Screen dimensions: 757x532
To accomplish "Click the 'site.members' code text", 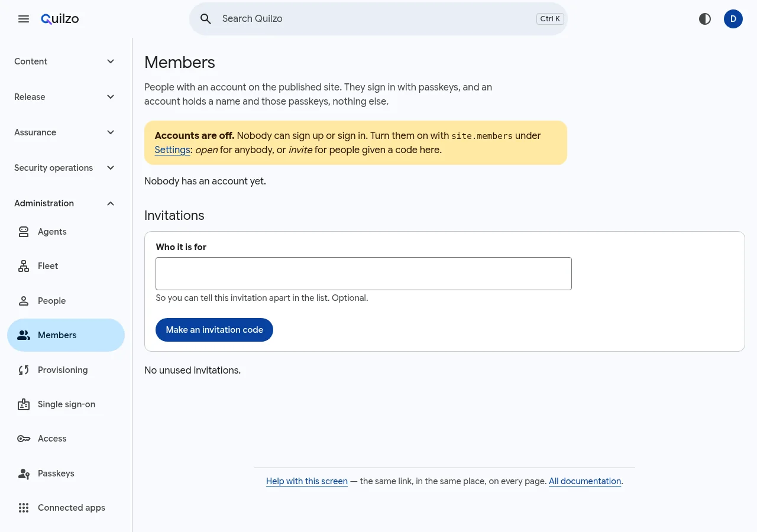I will click(x=482, y=136).
